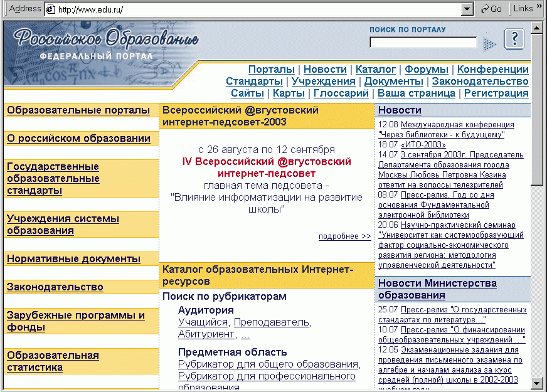Click the address field with http://www.edu.ru/
Image resolution: width=547 pixels, height=392 pixels.
tap(258, 9)
